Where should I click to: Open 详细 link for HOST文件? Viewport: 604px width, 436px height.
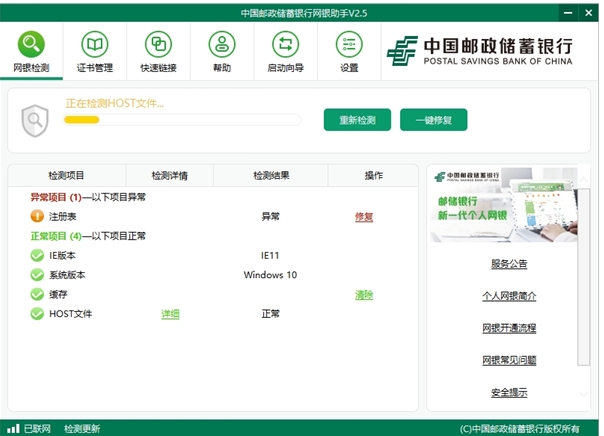click(170, 314)
